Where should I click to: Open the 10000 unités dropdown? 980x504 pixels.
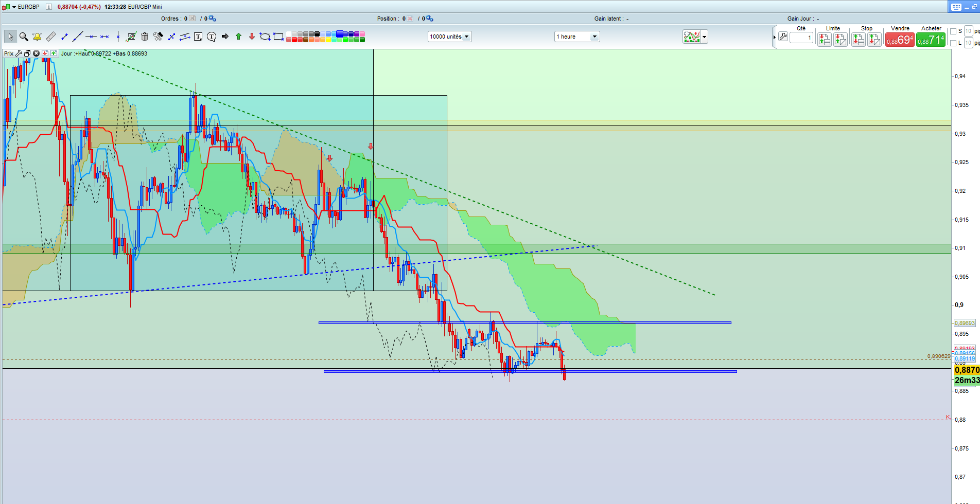click(x=449, y=37)
